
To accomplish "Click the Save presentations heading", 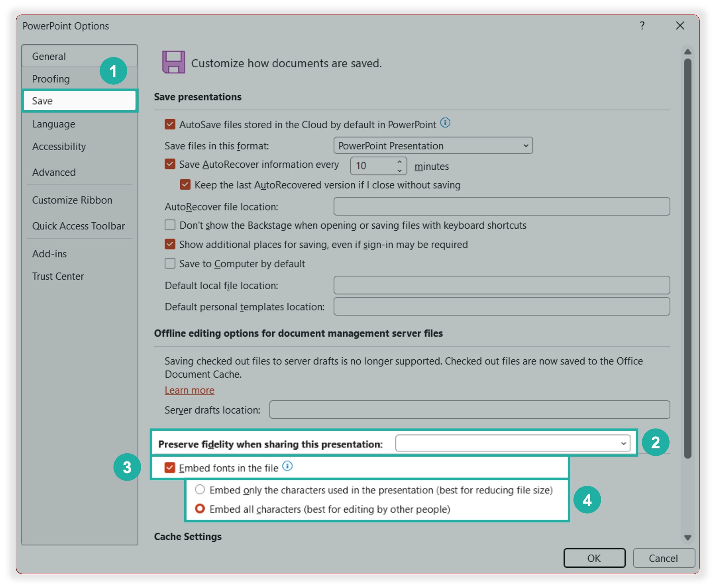I will [198, 97].
